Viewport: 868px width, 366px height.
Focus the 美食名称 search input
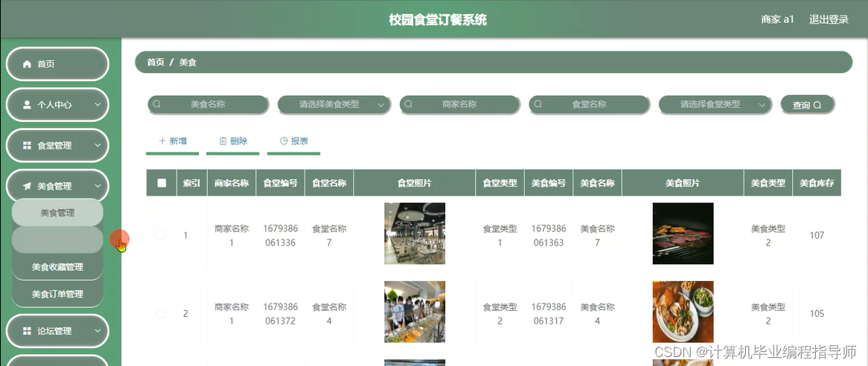tap(208, 104)
